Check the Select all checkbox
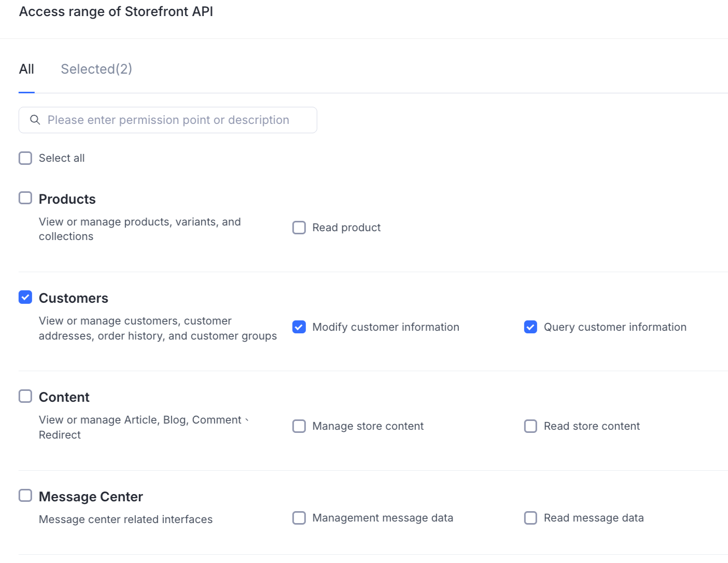The height and width of the screenshot is (563, 728). click(25, 158)
